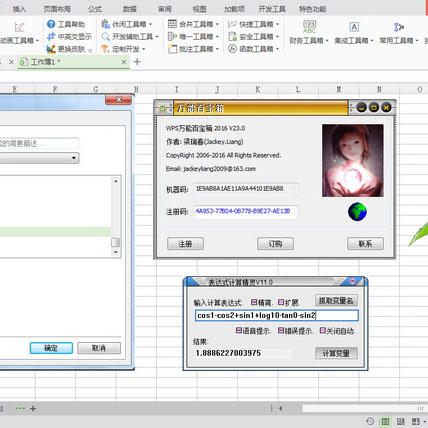
Task: Open the 财务工具箱 finance toolbox icon
Action: pyautogui.click(x=309, y=27)
